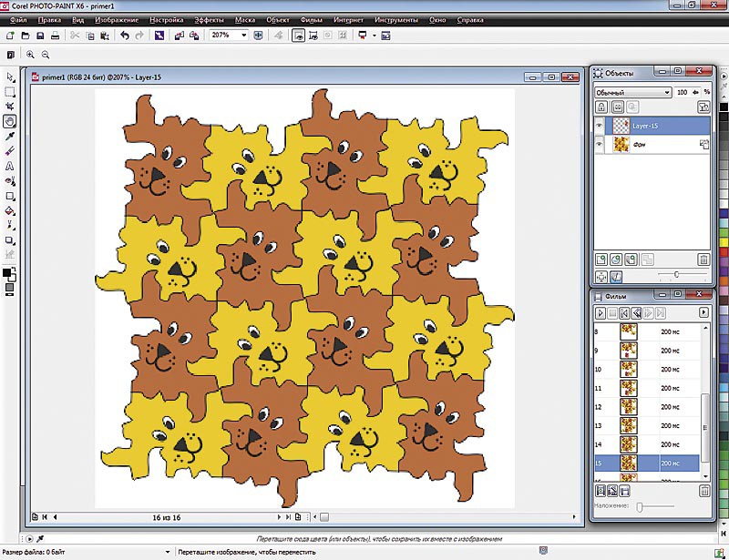The image size is (729, 560).
Task: Toggle the button right of the padlock in Objects panel
Action: [617, 107]
